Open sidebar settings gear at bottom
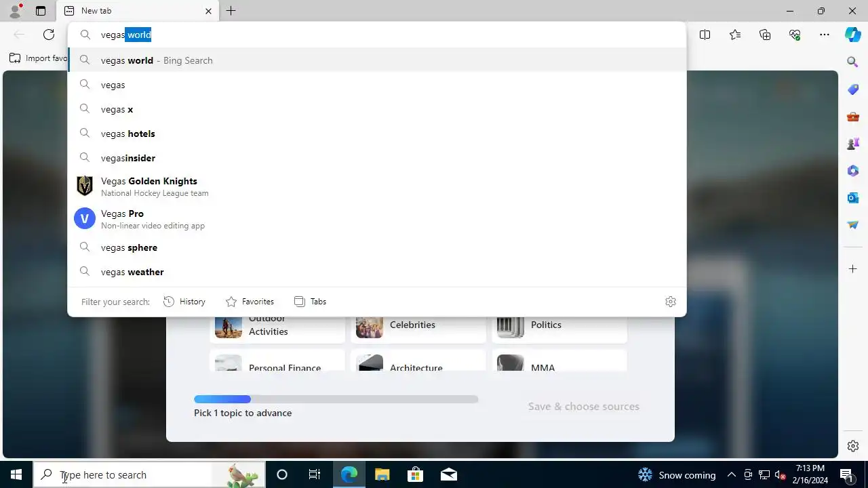Screen dimensions: 868x488 [853, 446]
